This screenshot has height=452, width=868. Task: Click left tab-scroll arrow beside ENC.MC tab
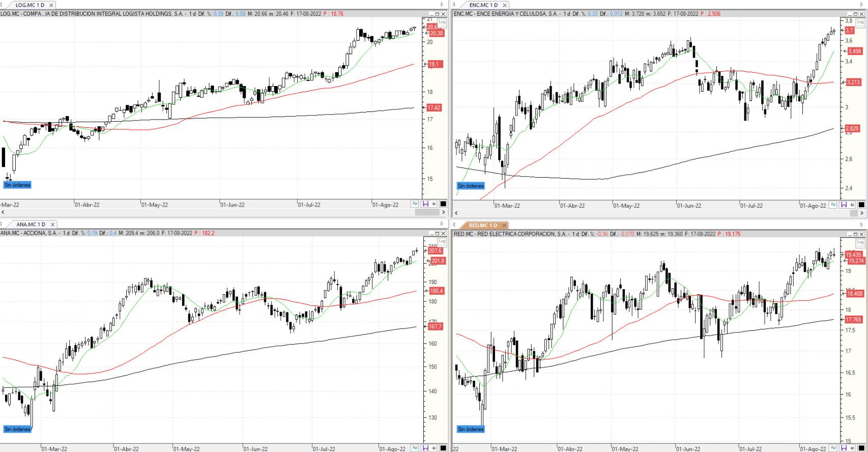pyautogui.click(x=454, y=5)
